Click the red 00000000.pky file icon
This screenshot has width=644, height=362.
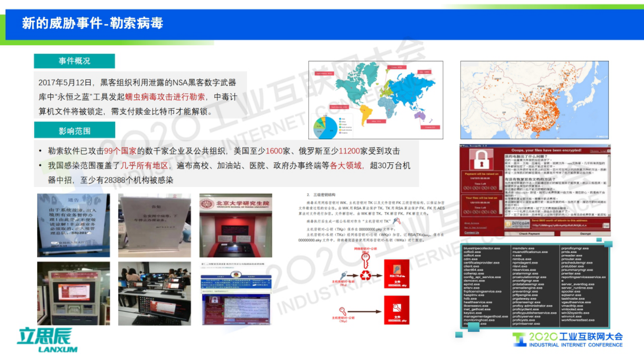click(x=396, y=310)
